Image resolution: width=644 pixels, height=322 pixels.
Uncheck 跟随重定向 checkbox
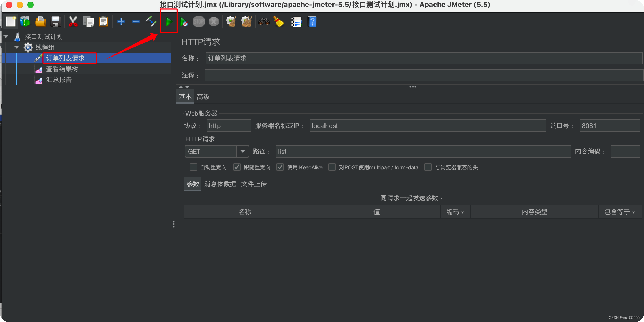click(x=237, y=167)
